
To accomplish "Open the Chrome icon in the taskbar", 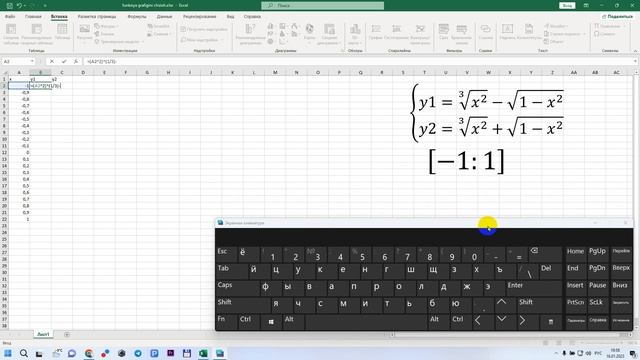I will (x=89, y=353).
